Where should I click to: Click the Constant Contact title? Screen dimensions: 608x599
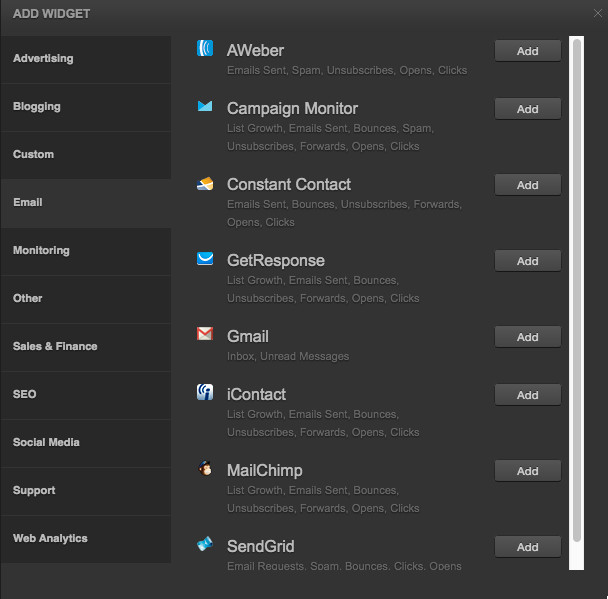click(289, 185)
